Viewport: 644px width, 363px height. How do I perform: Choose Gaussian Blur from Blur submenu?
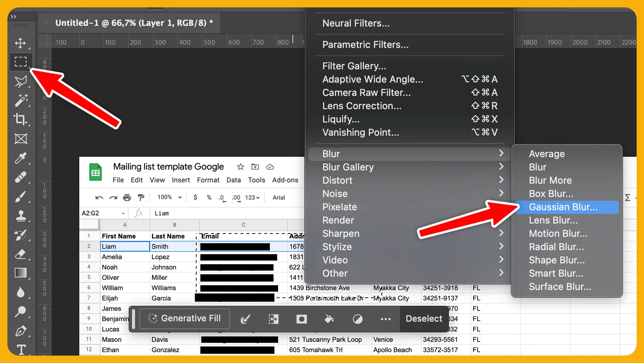[567, 207]
